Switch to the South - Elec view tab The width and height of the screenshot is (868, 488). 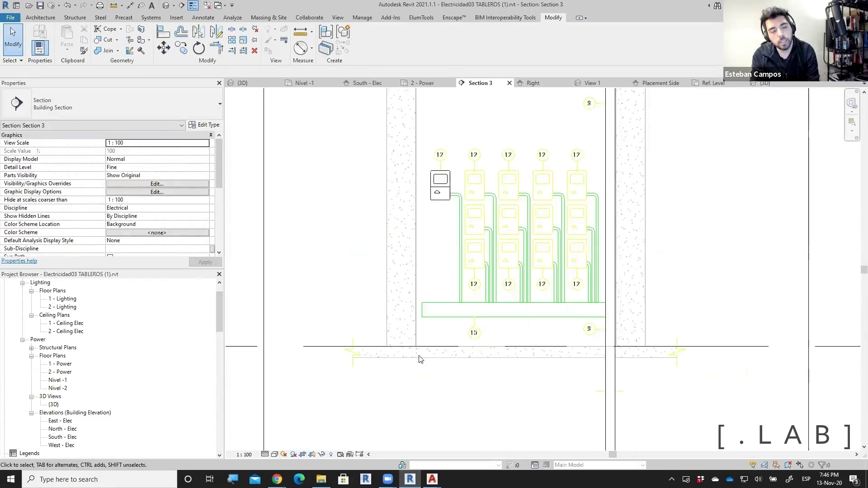click(367, 83)
